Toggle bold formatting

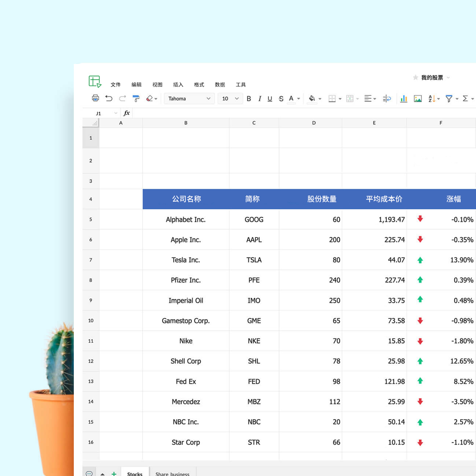click(249, 99)
